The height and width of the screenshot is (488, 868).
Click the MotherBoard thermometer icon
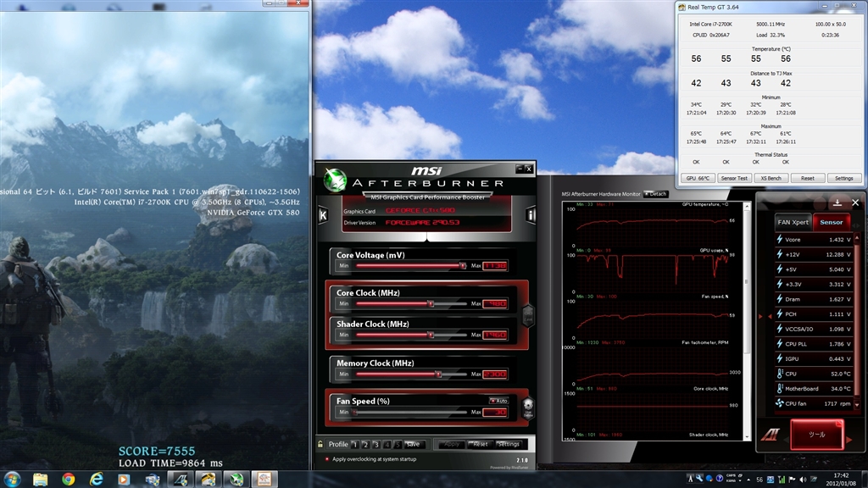tap(780, 388)
